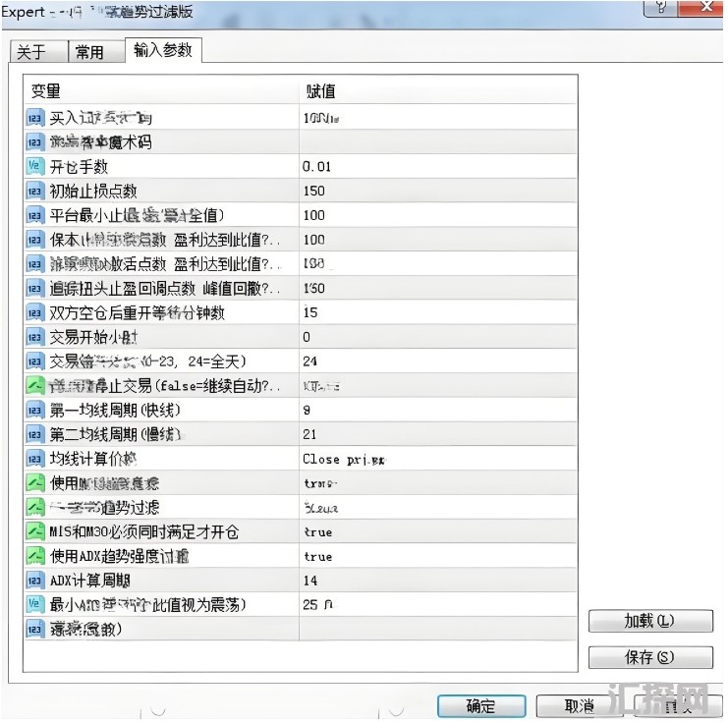Click the integer icon beside ADX计算周期

tap(34, 581)
